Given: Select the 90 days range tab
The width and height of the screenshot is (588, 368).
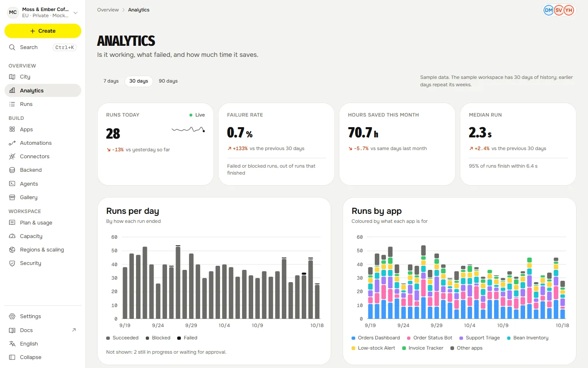Looking at the screenshot, I should 168,81.
